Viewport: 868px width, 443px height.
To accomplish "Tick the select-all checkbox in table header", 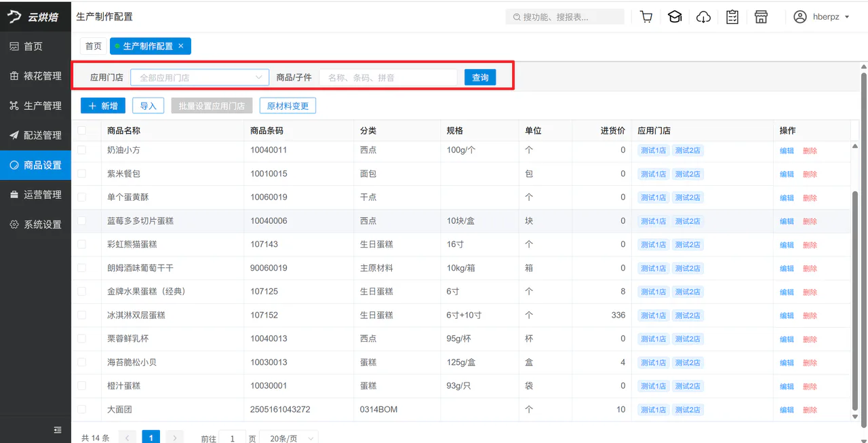I will click(x=82, y=130).
